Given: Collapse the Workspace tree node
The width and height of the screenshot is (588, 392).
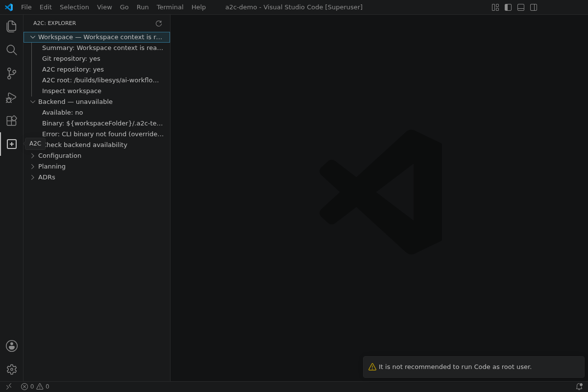Looking at the screenshot, I should click(x=33, y=37).
